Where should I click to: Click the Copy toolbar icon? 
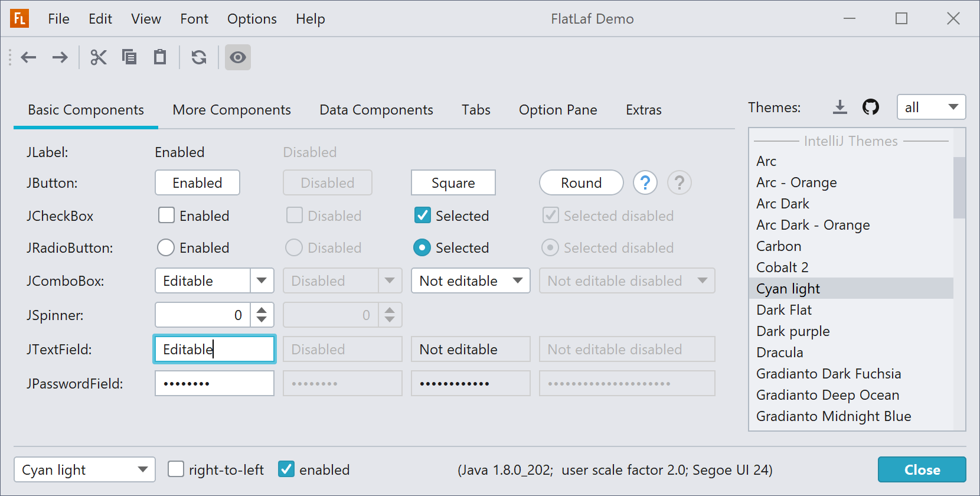click(x=129, y=57)
